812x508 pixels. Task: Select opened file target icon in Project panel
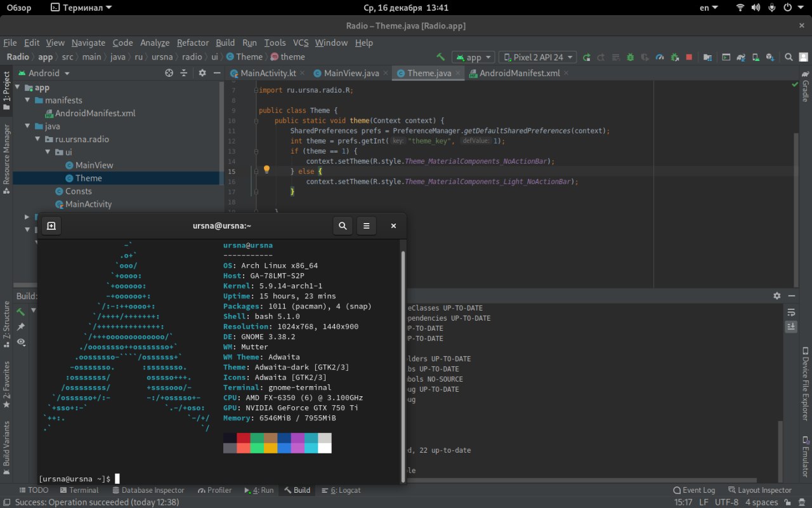169,73
